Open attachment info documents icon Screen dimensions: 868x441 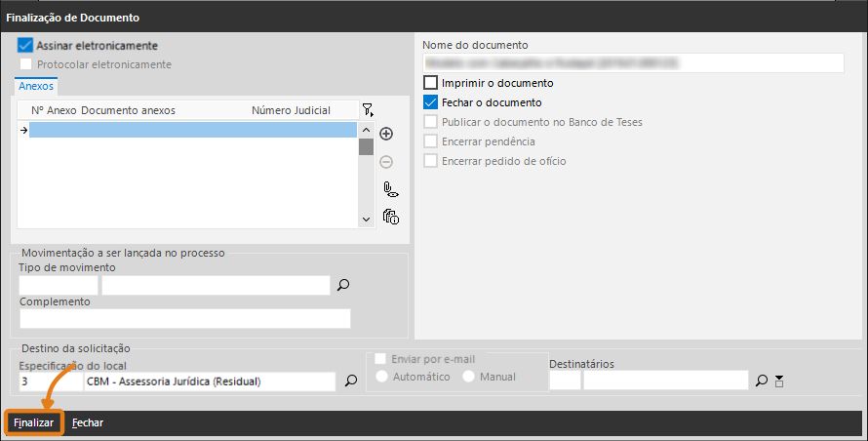point(391,217)
